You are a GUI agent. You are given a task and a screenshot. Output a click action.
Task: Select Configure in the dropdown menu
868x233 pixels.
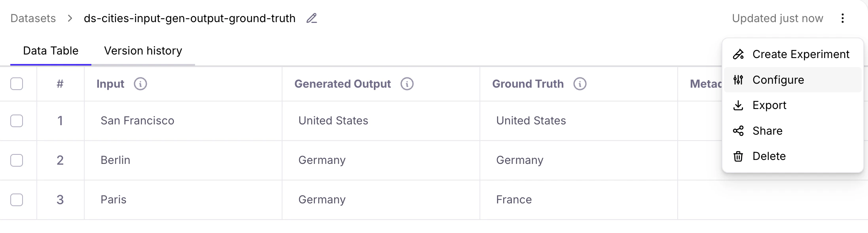778,79
